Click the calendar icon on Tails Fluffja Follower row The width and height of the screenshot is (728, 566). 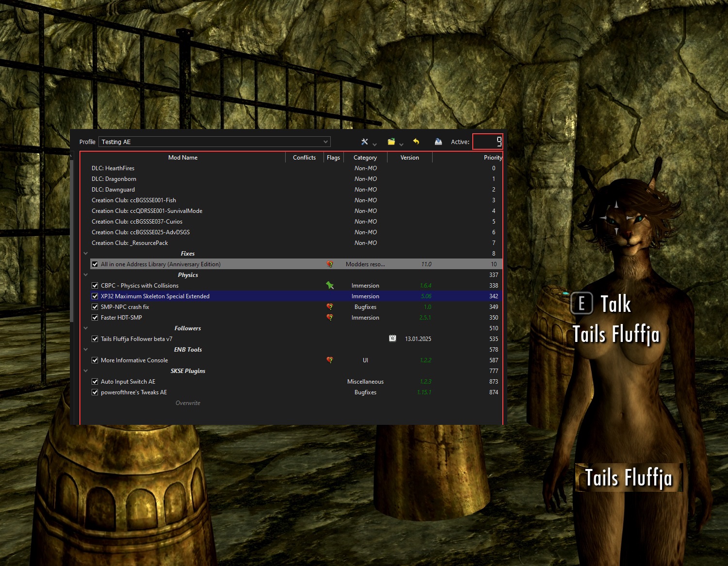tap(392, 339)
